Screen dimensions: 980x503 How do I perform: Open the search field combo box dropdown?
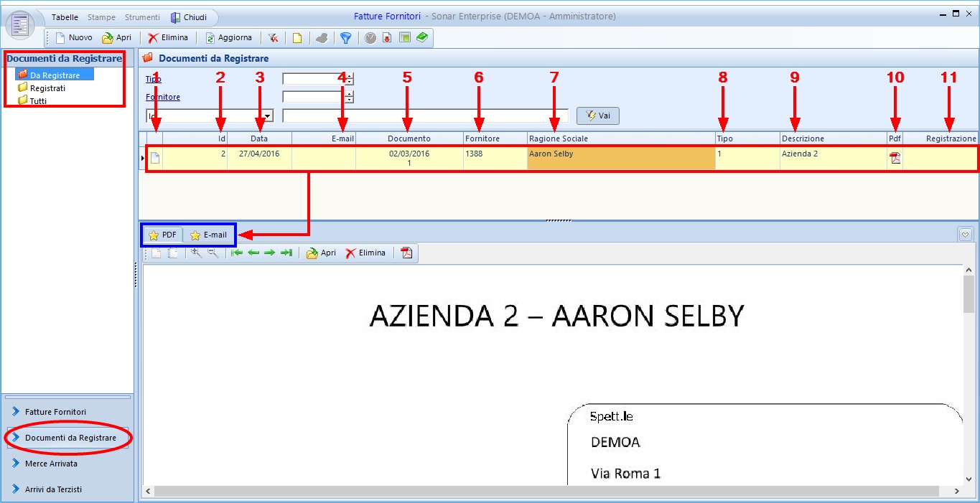coord(268,116)
